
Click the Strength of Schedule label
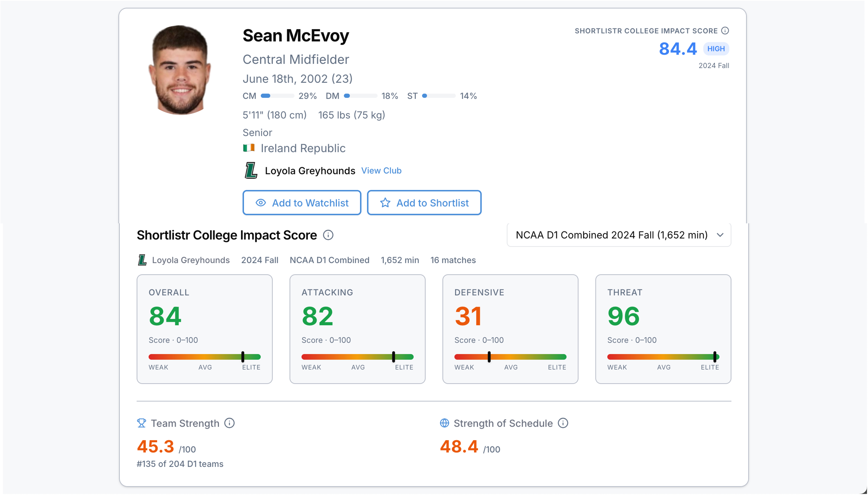503,423
